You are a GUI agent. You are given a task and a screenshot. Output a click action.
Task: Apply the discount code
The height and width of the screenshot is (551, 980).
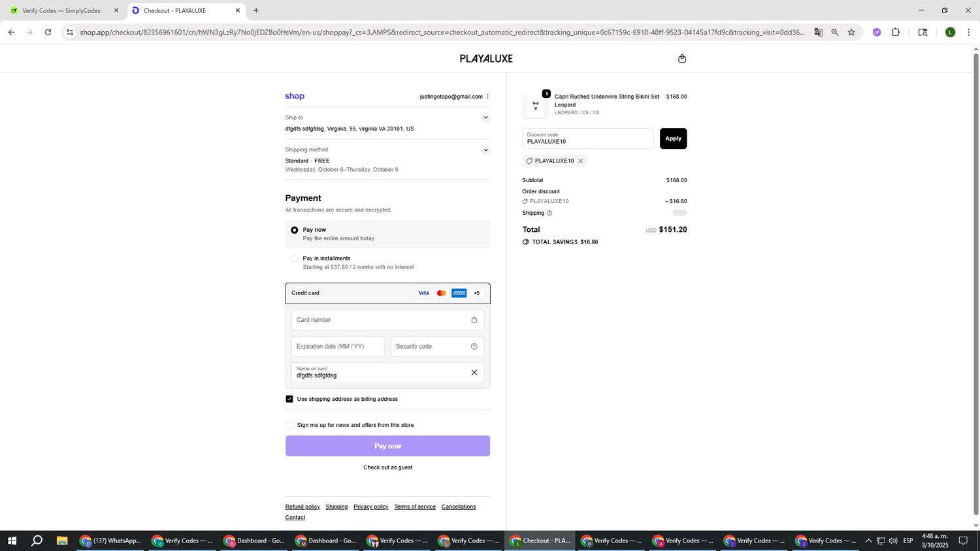pos(673,138)
